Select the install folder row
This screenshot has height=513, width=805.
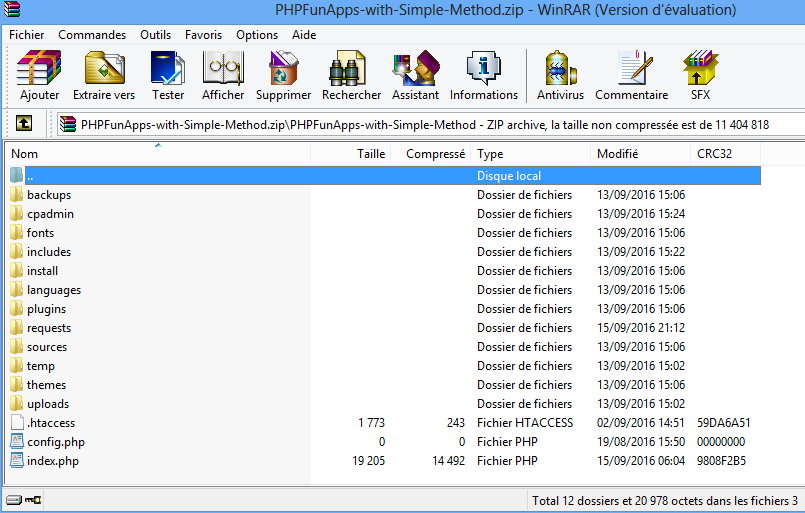[x=384, y=271]
